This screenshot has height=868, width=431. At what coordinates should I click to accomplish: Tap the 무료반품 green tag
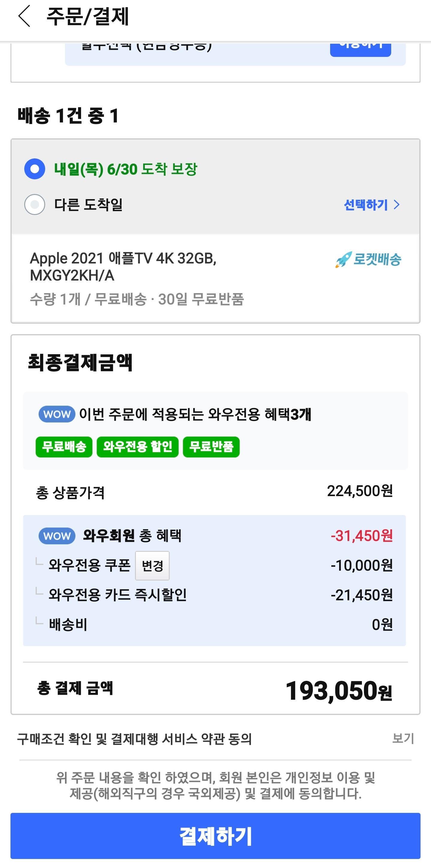[x=211, y=447]
